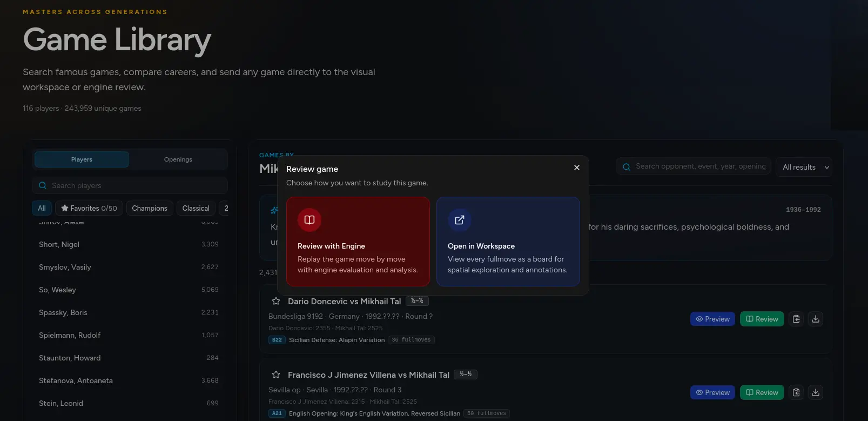The width and height of the screenshot is (868, 421).
Task: Open the All results dropdown
Action: tap(804, 167)
